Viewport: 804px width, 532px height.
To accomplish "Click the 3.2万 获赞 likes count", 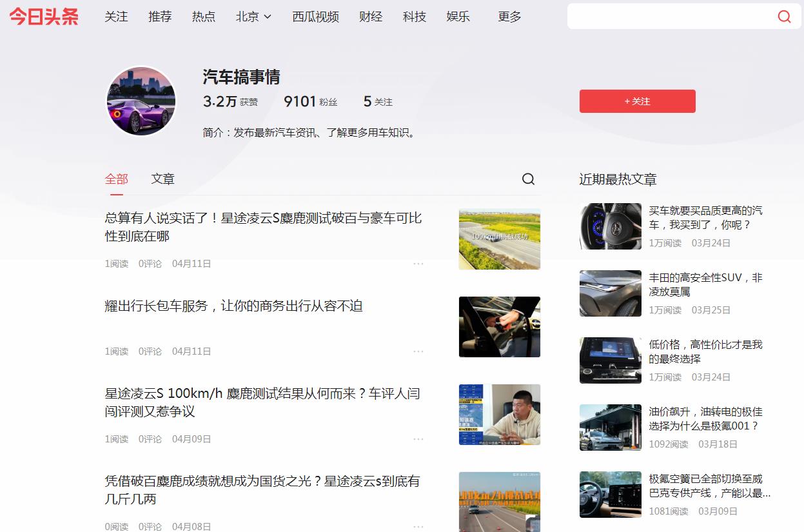I will 230,101.
